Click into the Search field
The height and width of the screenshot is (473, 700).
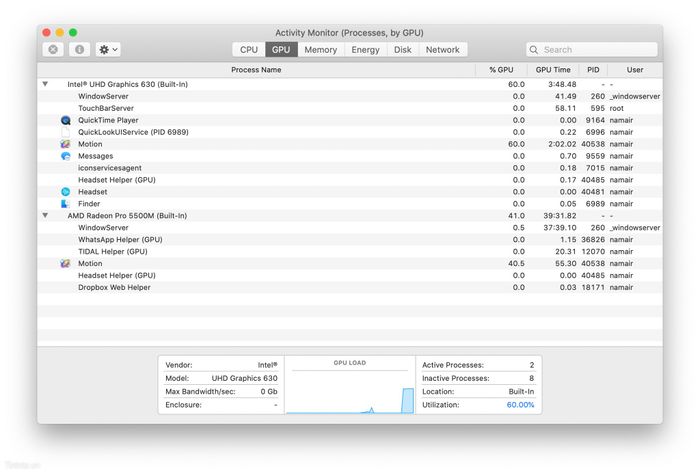pos(592,50)
